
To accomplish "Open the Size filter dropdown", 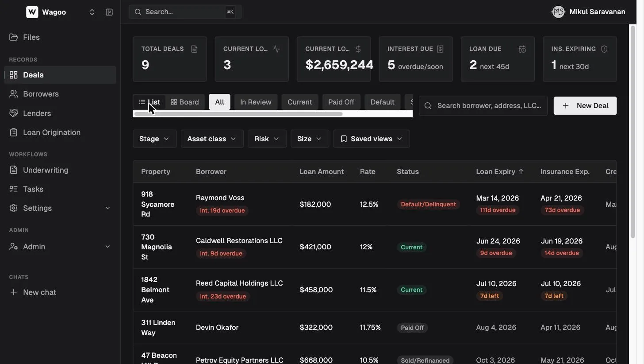I will [x=310, y=139].
